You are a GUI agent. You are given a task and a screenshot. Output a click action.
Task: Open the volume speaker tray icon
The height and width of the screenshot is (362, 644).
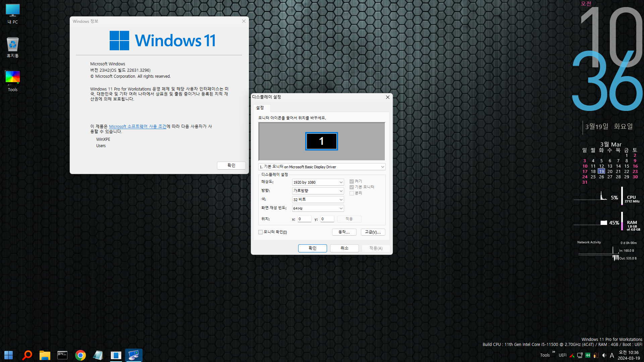tap(604, 355)
